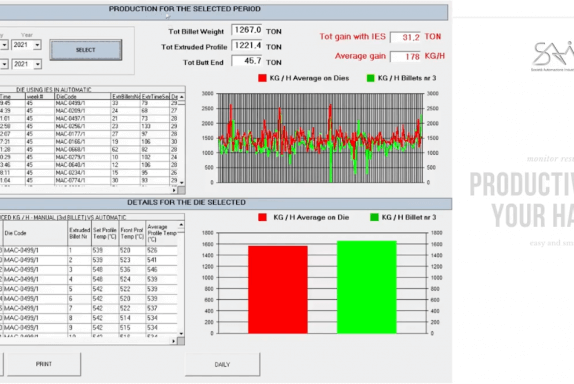Select the MAC-0166/1 die row

(x=89, y=141)
